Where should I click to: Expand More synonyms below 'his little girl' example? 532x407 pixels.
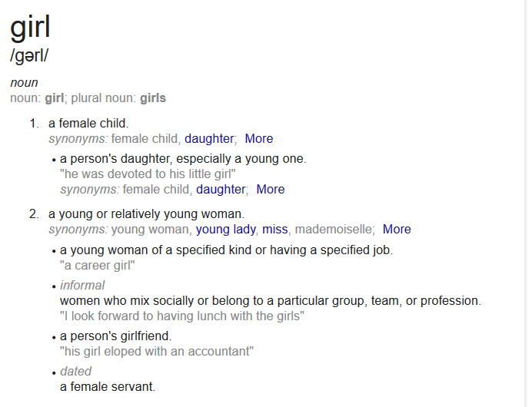[271, 189]
